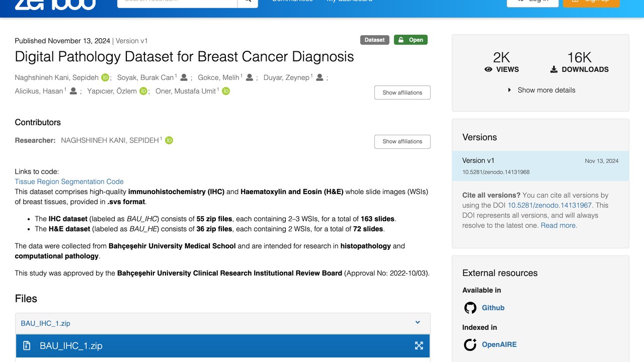Open Yapıcıer, Özlem's ORCID icon

(x=143, y=91)
